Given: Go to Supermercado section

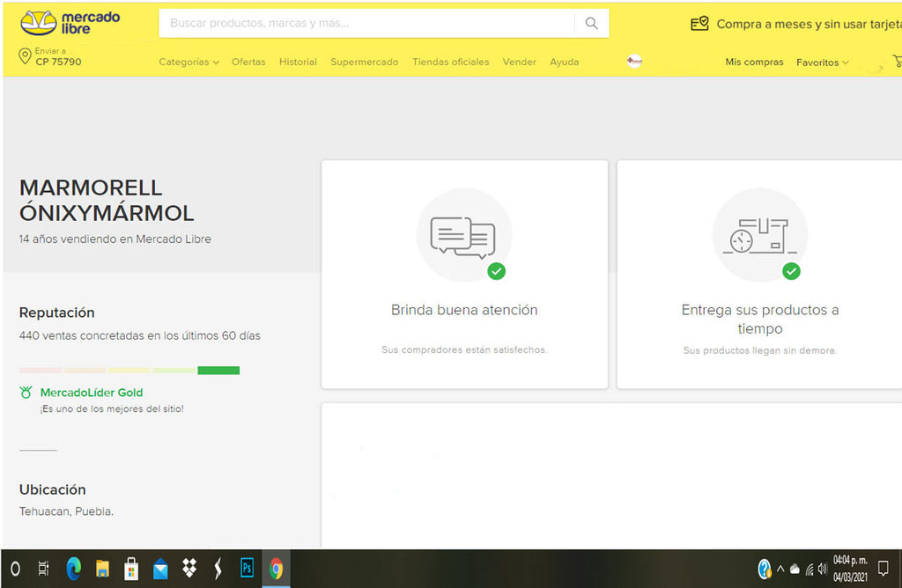Looking at the screenshot, I should tap(364, 62).
